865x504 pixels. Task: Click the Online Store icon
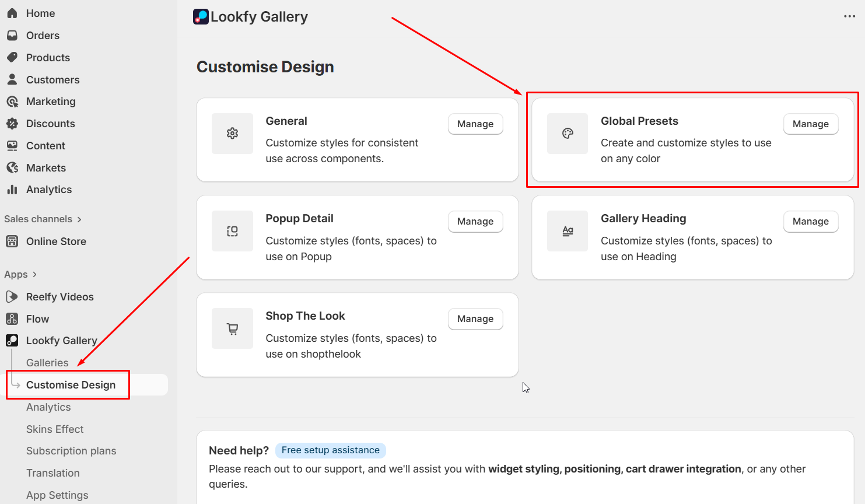point(12,242)
